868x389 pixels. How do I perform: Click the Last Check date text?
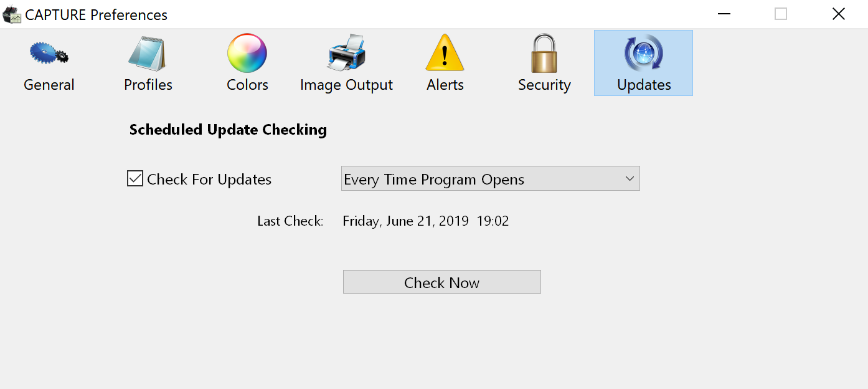pos(425,221)
